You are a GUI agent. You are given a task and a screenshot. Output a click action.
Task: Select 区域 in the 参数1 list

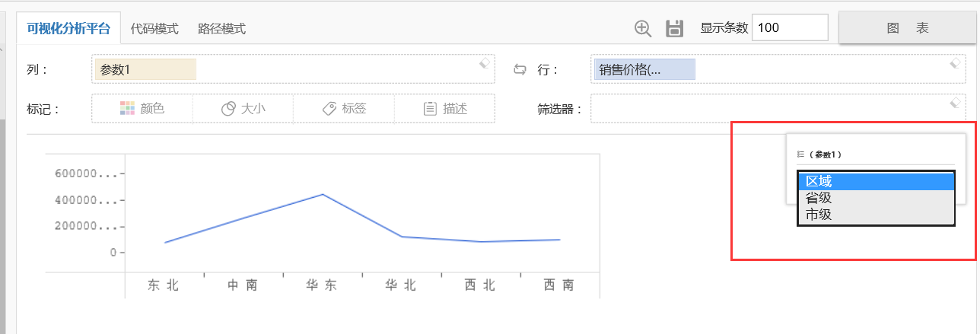tap(875, 181)
